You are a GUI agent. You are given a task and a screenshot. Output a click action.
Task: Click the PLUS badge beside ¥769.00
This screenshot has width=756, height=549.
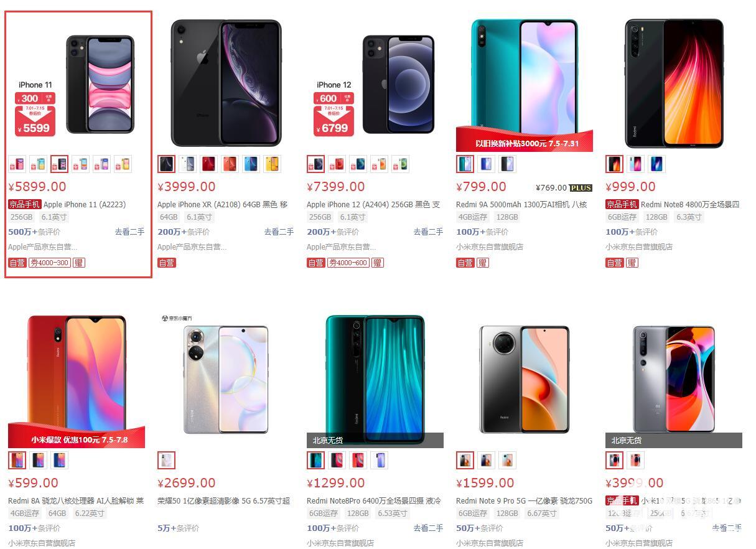[581, 188]
